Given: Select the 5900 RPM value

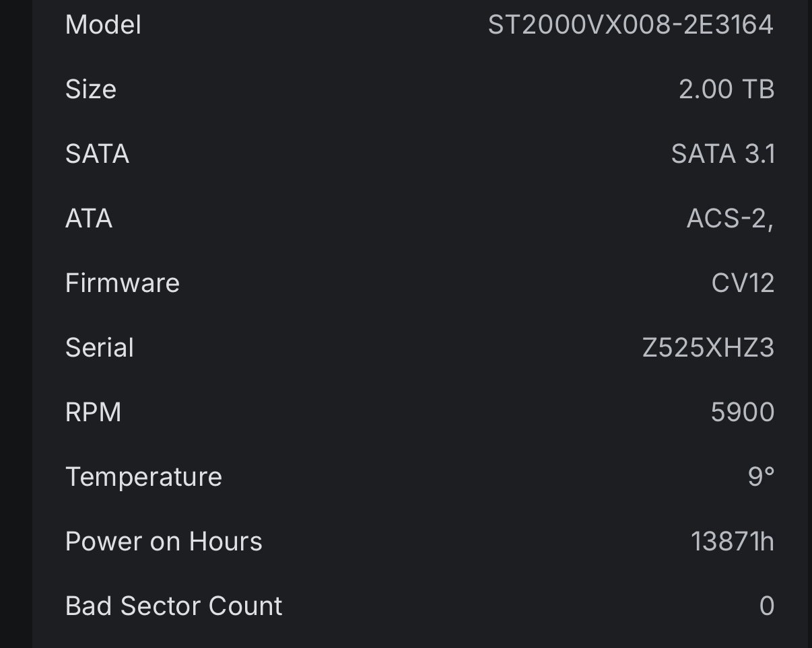Looking at the screenshot, I should pyautogui.click(x=743, y=412).
